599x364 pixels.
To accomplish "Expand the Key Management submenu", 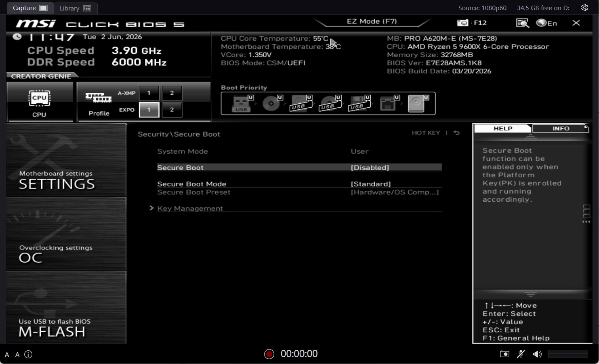I will point(190,208).
